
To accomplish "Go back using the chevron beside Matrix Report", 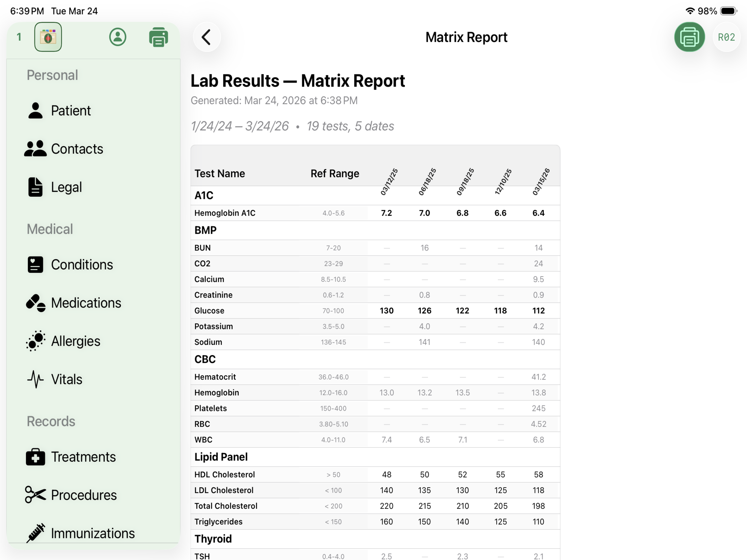I will coord(207,37).
